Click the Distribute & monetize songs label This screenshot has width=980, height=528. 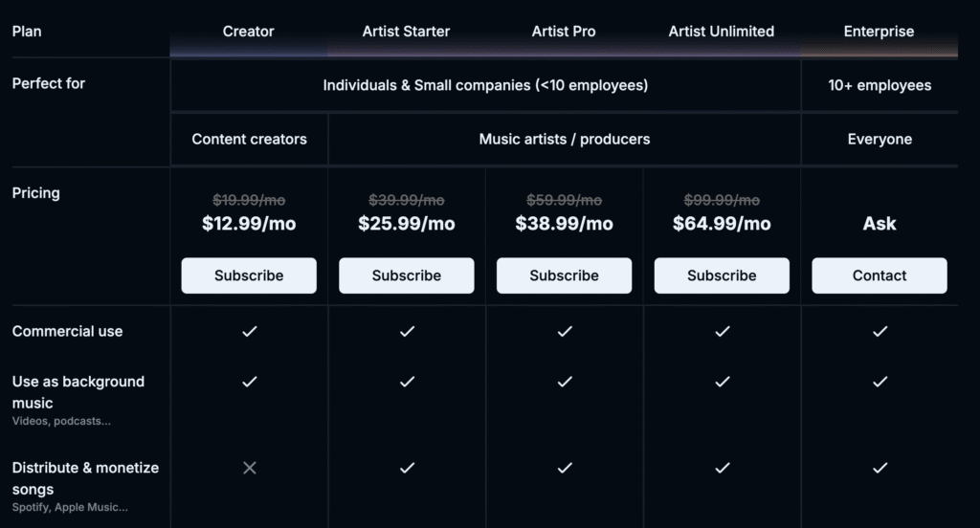coord(85,478)
